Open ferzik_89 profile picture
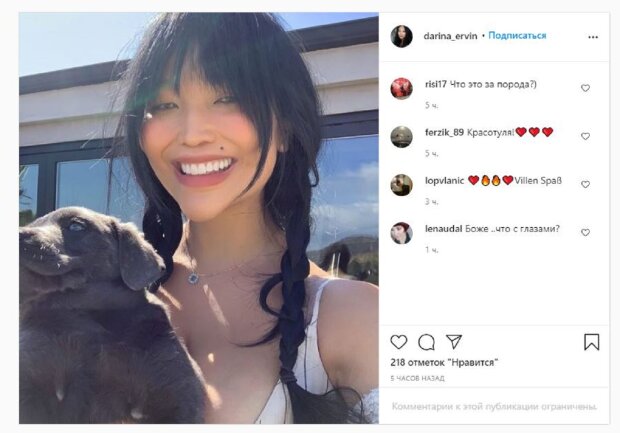 (401, 137)
